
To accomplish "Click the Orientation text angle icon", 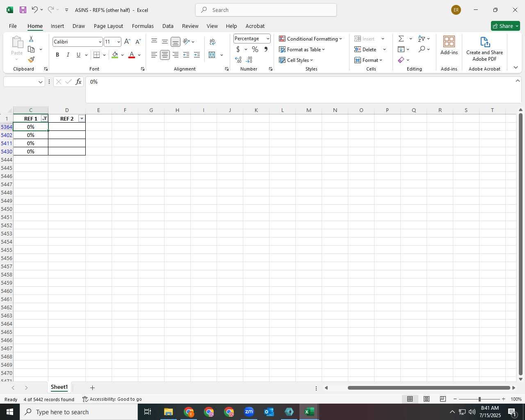I will (186, 41).
